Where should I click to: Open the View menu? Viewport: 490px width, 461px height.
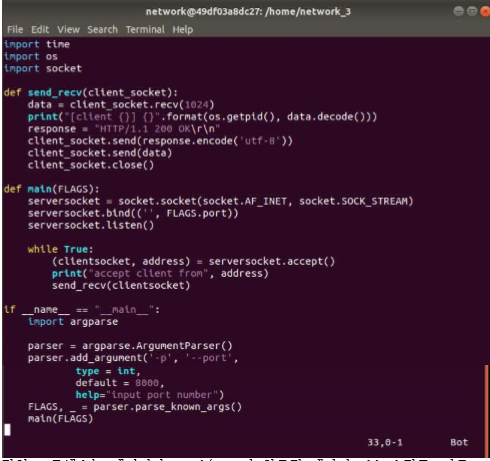click(x=68, y=30)
